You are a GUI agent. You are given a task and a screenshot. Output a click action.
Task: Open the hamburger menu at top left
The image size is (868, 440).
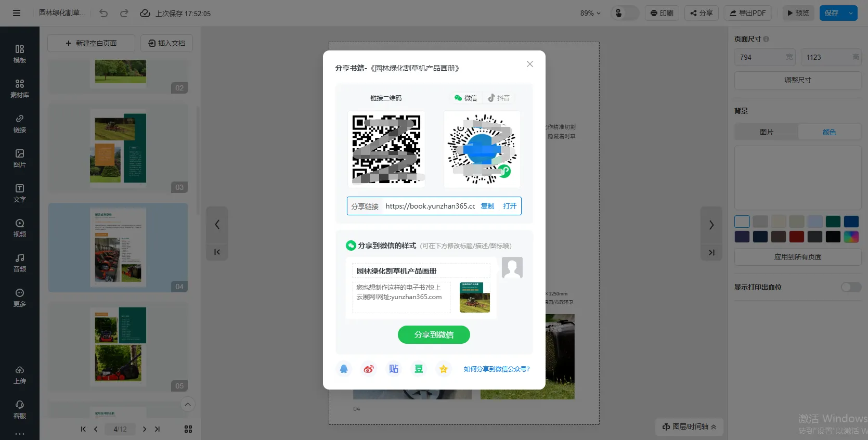(x=17, y=13)
